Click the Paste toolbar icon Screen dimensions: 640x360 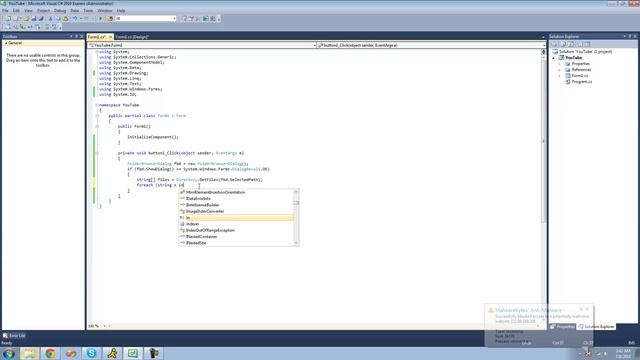tap(65, 19)
